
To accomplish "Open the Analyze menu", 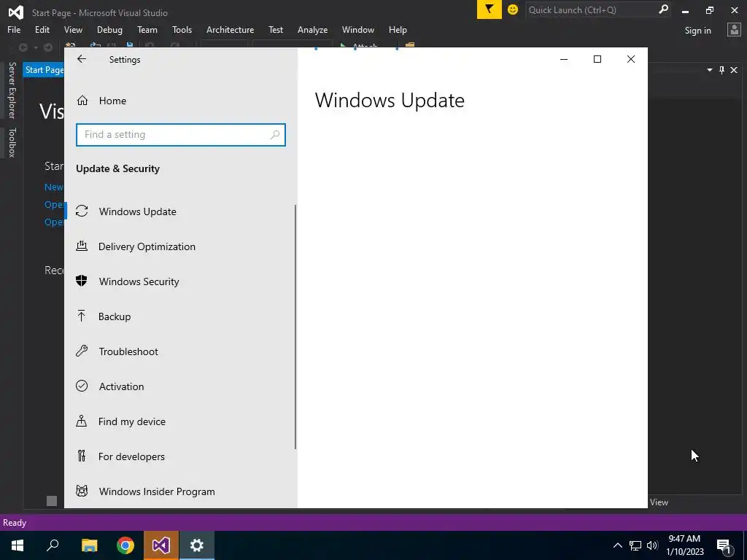I will (x=312, y=29).
